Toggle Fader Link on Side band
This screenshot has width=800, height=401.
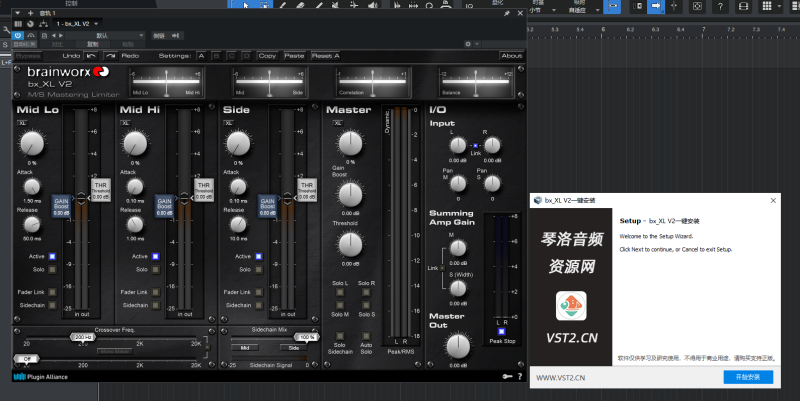click(x=259, y=292)
